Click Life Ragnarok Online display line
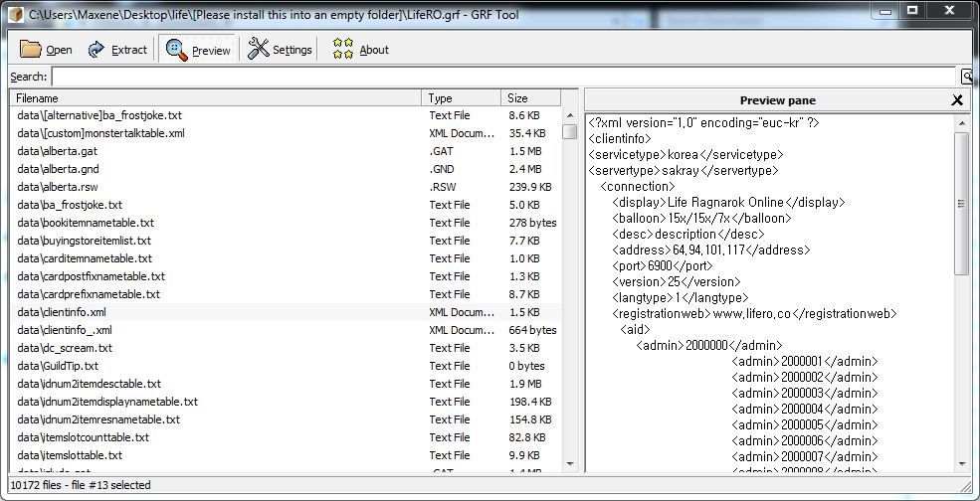The width and height of the screenshot is (980, 501). (x=728, y=203)
